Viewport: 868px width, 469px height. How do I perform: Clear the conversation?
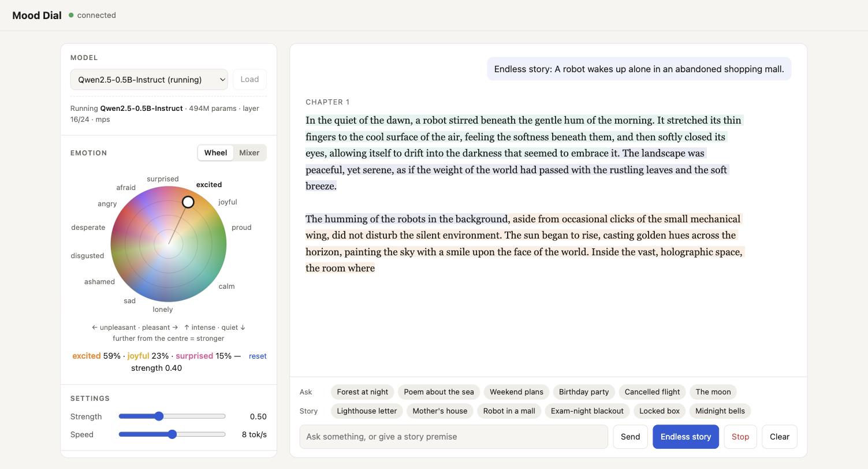(780, 437)
